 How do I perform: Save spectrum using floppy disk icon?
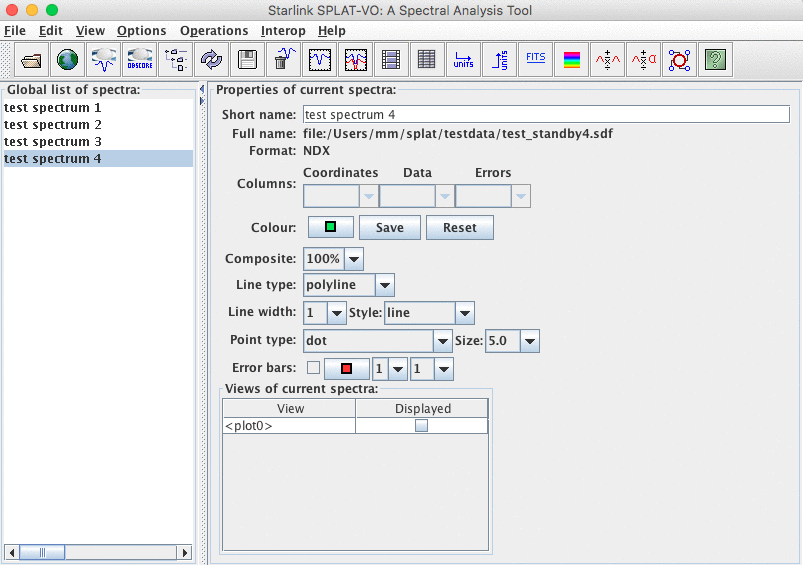coord(247,60)
